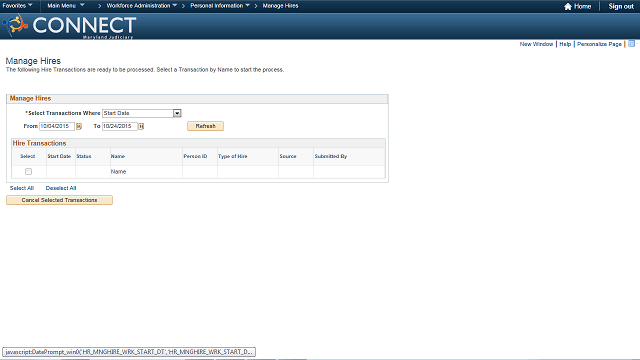Screen dimensions: 640x360
Task: Click the Submitted By column header
Action: tap(331, 156)
